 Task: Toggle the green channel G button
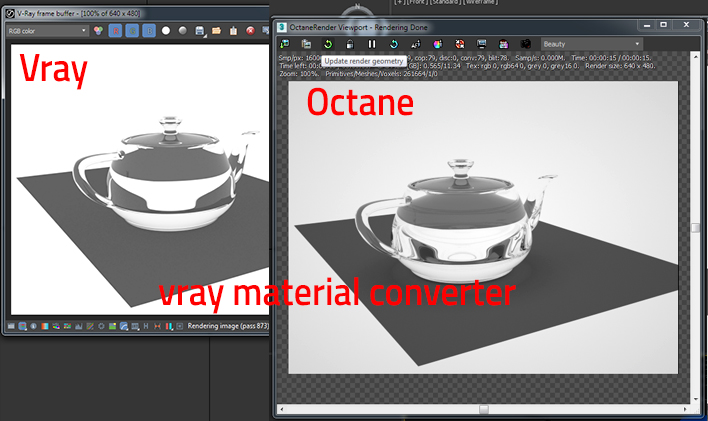(x=132, y=31)
